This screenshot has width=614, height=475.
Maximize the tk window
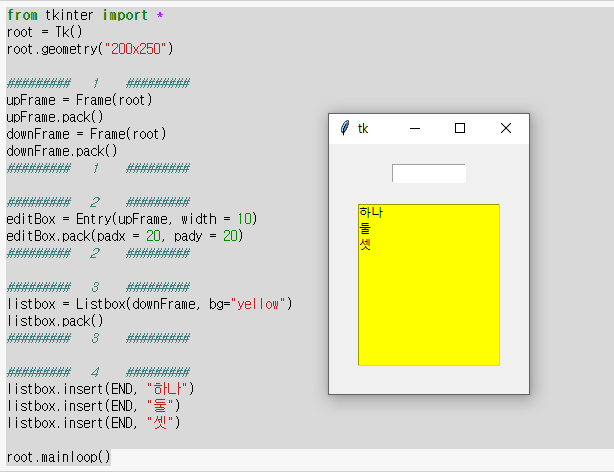(x=460, y=128)
